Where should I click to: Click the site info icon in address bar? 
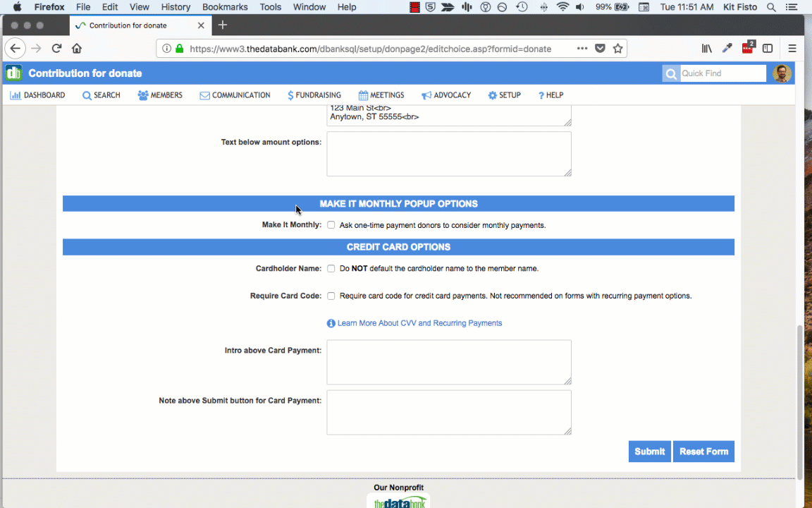click(x=166, y=48)
